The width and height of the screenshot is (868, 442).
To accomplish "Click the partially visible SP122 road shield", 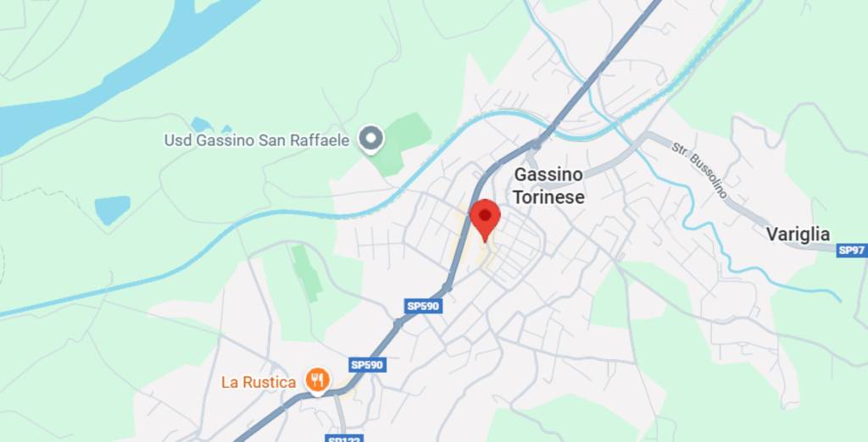I will click(x=344, y=439).
